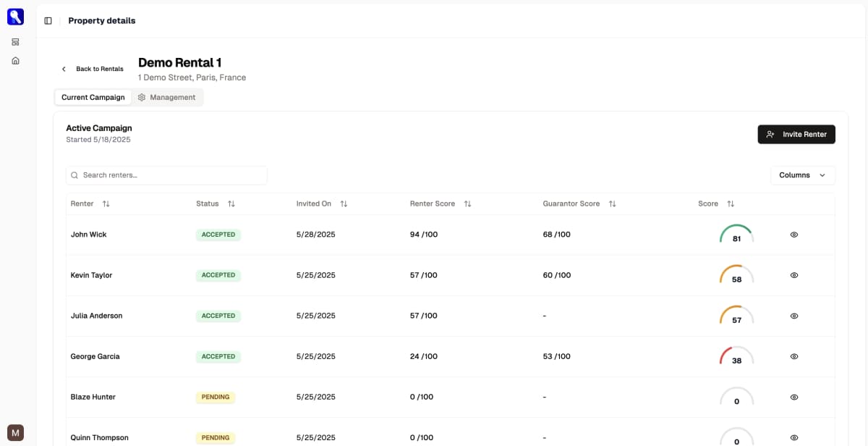The image size is (868, 446).
Task: Click the app logo in the sidebar
Action: pyautogui.click(x=15, y=17)
